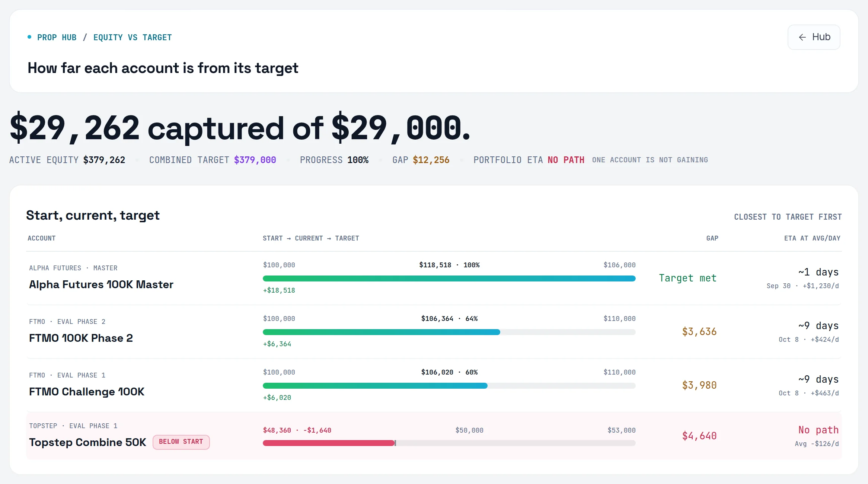Click the FTMO 100K Phase 2 account name
This screenshot has height=484, width=868.
(81, 338)
